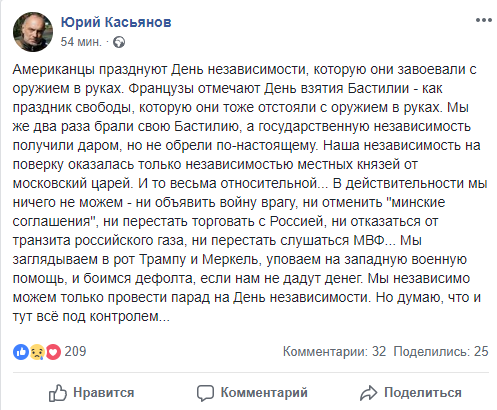This screenshot has height=410, width=497.
Task: Click the post's closing line about контролем
Action: coord(91,316)
